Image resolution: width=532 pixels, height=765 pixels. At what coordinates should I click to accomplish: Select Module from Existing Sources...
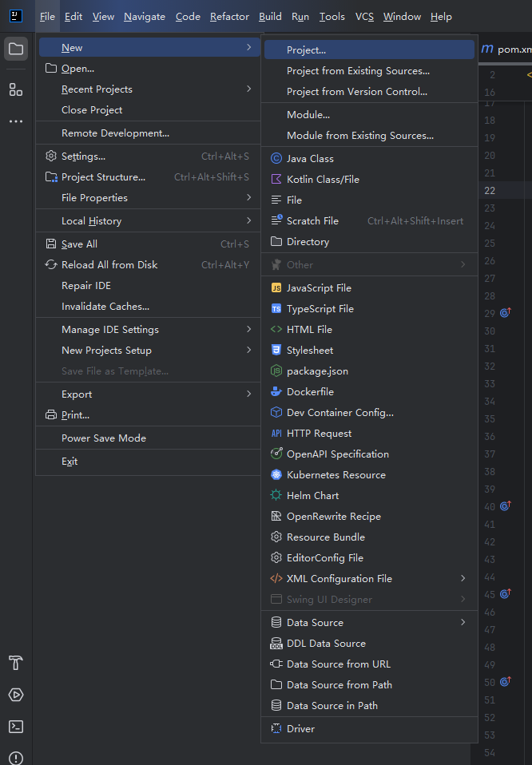click(x=370, y=136)
